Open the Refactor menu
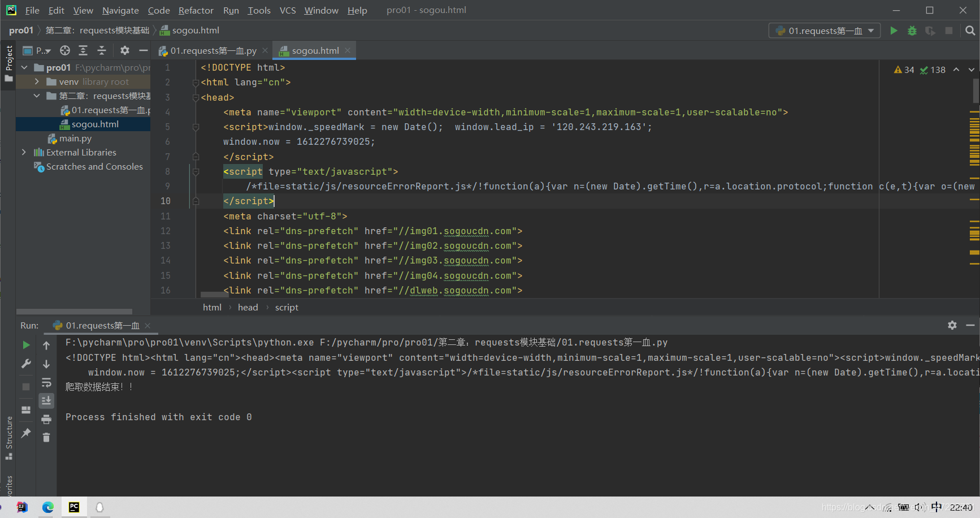 click(x=196, y=10)
